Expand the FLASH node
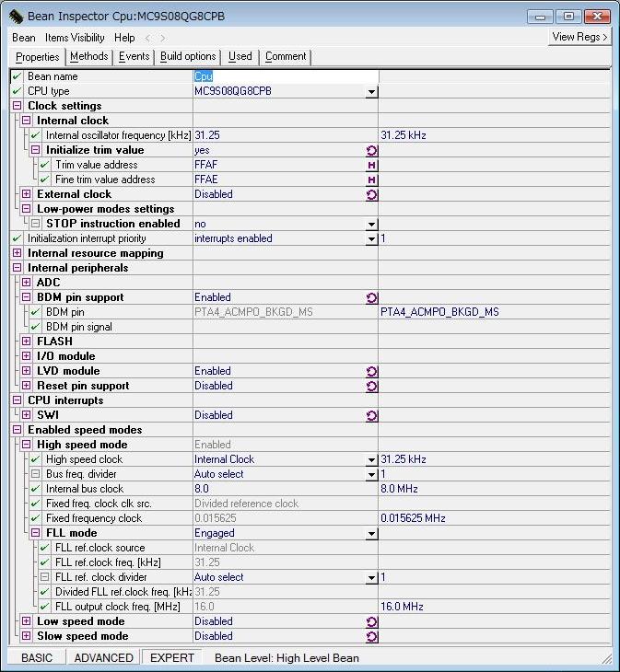 (26, 342)
